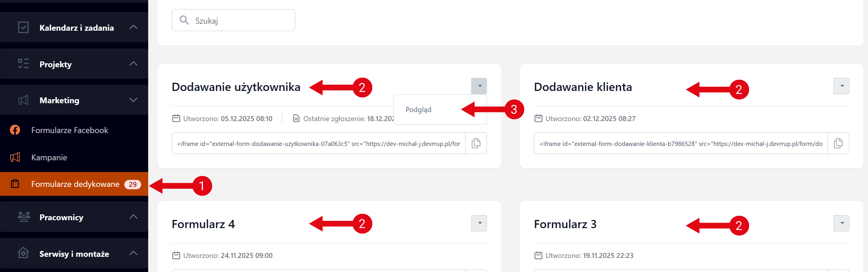Screen dimensions: 868x272
Task: Open the Kampanie sidebar link
Action: pos(49,158)
